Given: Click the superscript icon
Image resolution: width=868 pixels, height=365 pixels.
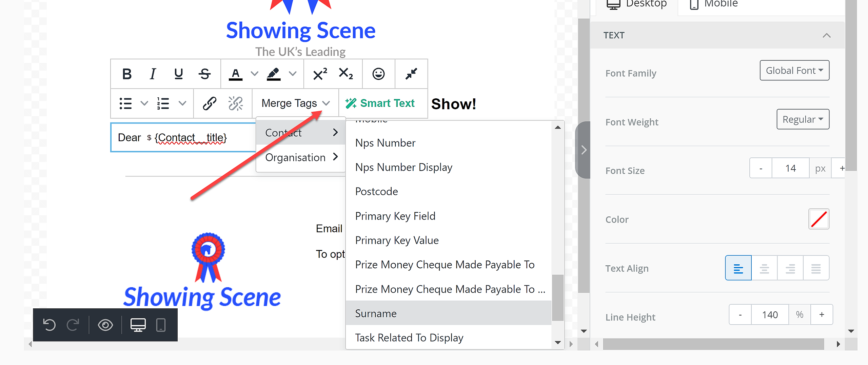Looking at the screenshot, I should [320, 74].
